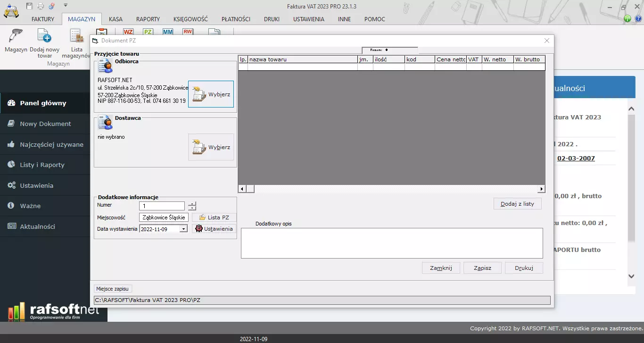644x343 pixels.
Task: Select the WZ document icon
Action: pos(128,31)
